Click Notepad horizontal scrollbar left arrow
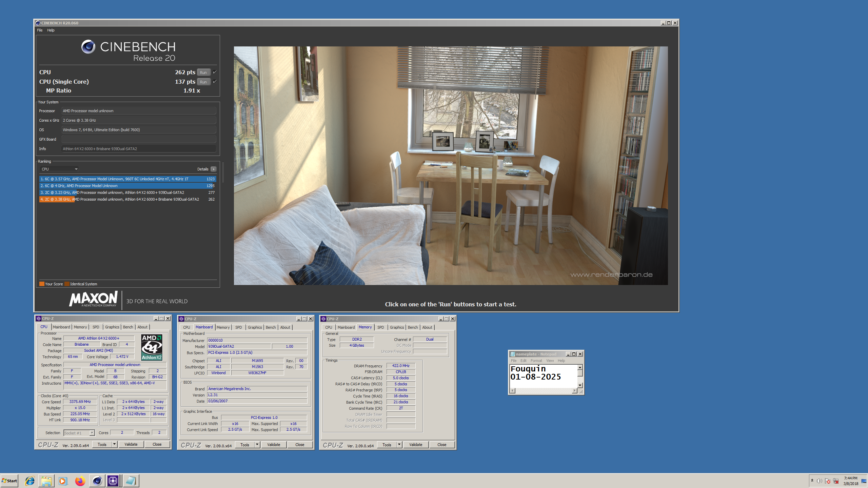The image size is (868, 488). (x=512, y=391)
